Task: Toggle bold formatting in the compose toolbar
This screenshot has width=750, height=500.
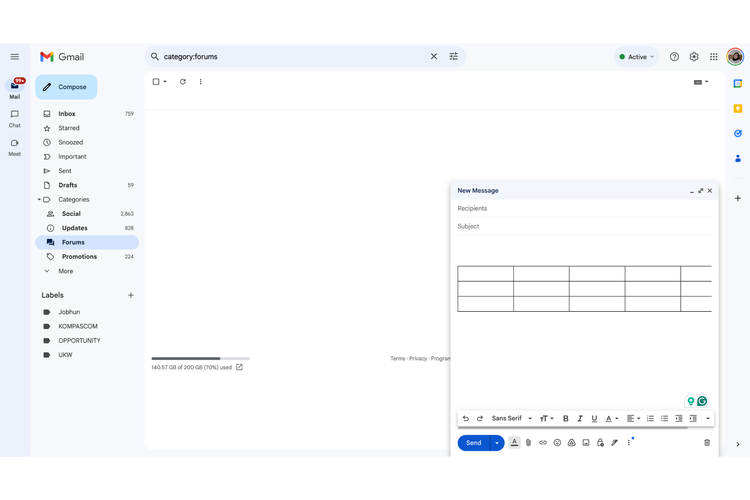Action: coord(565,419)
